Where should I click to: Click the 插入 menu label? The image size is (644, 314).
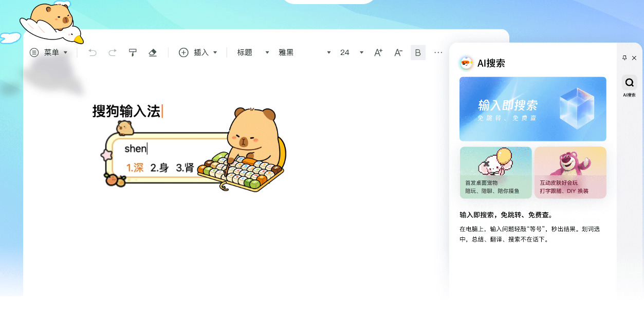(201, 52)
